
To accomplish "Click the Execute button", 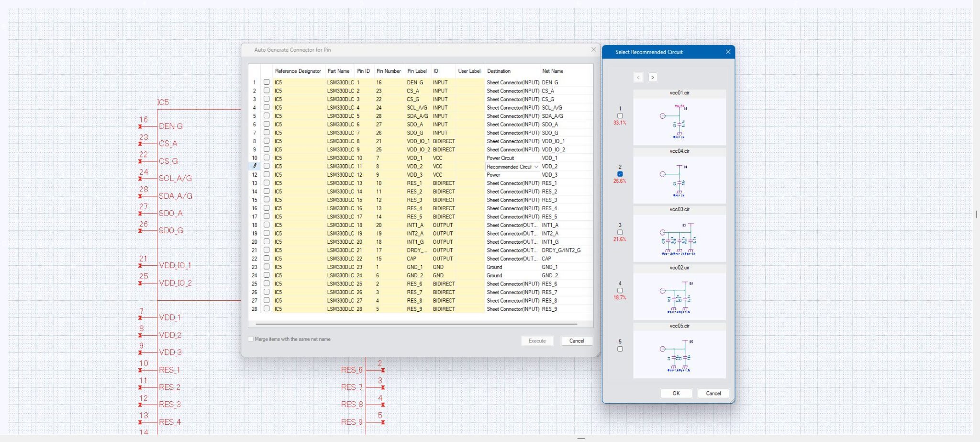I will tap(537, 340).
